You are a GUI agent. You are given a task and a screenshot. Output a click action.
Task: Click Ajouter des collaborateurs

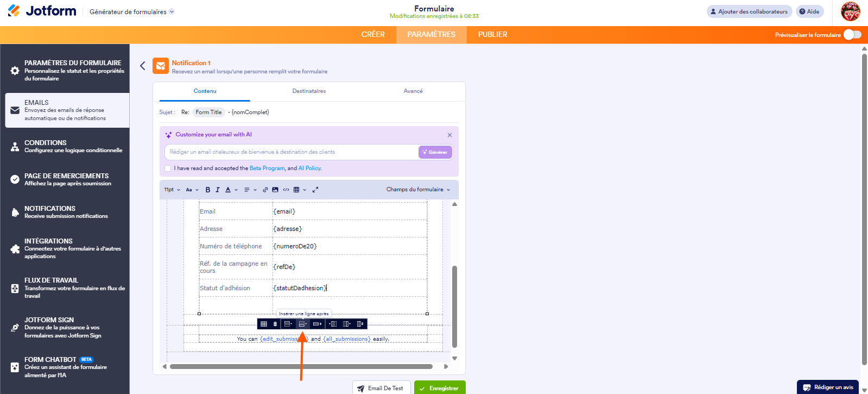(x=749, y=11)
